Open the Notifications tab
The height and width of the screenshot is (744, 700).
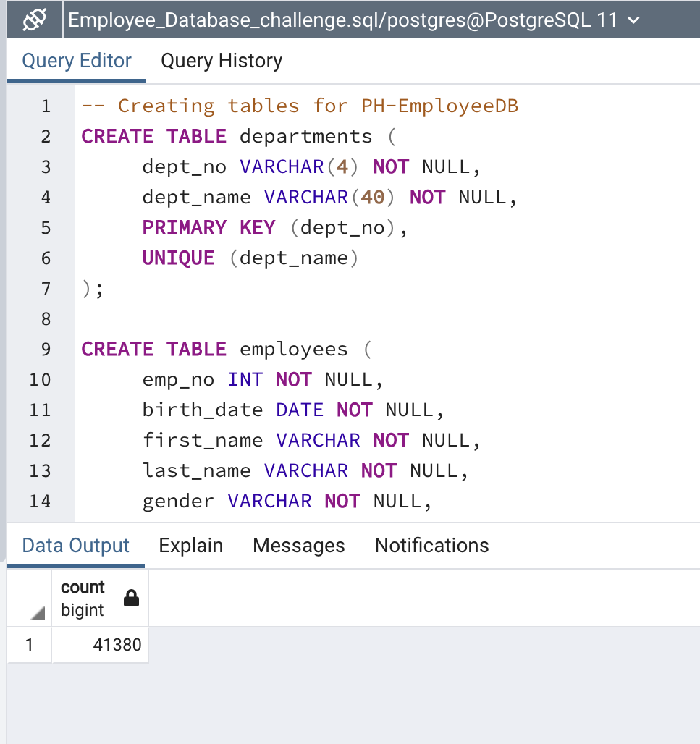[x=431, y=545]
